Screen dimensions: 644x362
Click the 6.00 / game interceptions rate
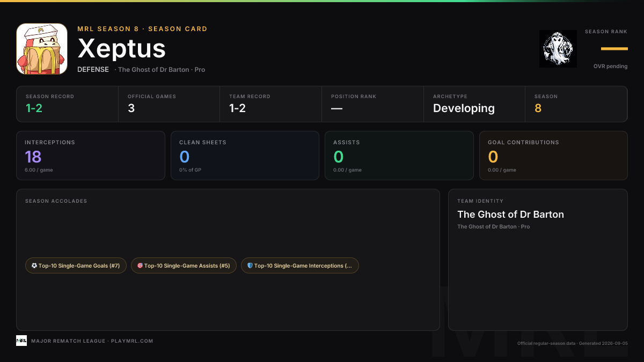coord(39,170)
